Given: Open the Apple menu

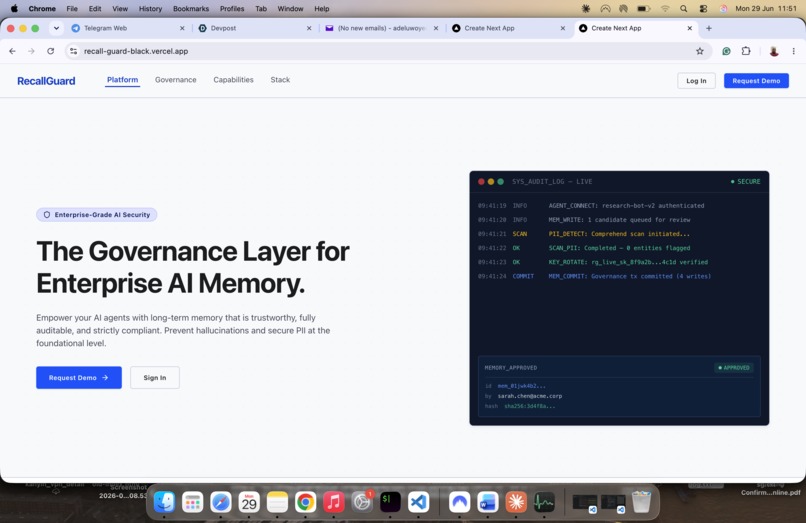Looking at the screenshot, I should pyautogui.click(x=14, y=9).
